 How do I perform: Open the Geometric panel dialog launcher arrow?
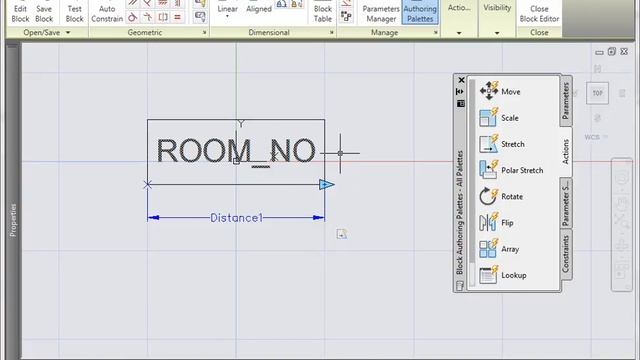click(204, 32)
